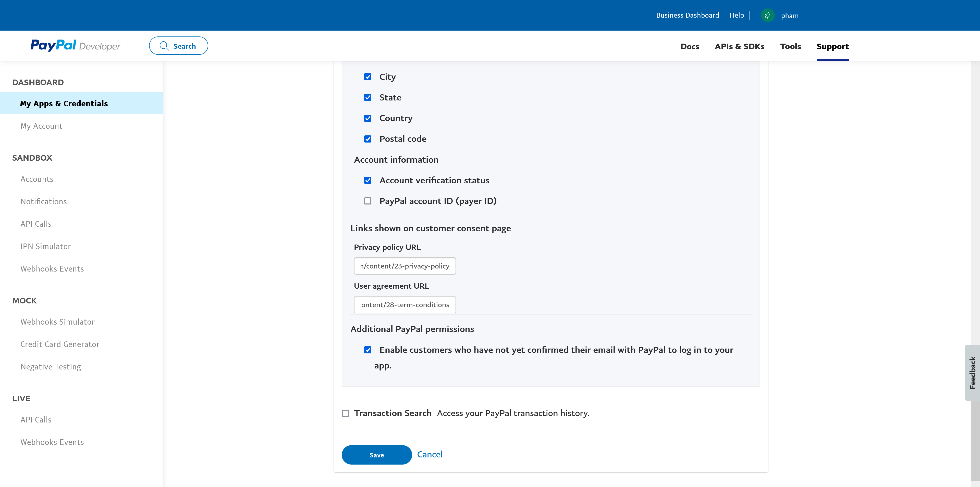The width and height of the screenshot is (980, 487).
Task: Open Webhooks Simulator
Action: [x=57, y=322]
